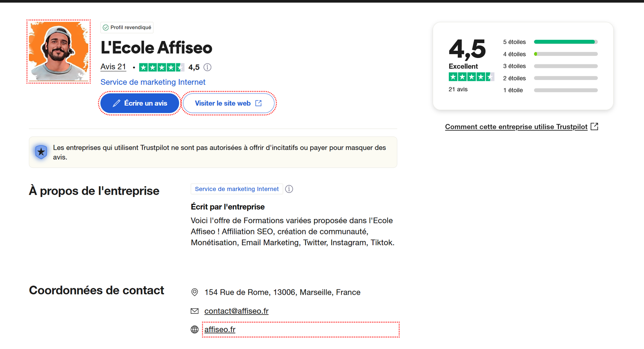Click the location pin icon
The width and height of the screenshot is (644, 349).
194,292
